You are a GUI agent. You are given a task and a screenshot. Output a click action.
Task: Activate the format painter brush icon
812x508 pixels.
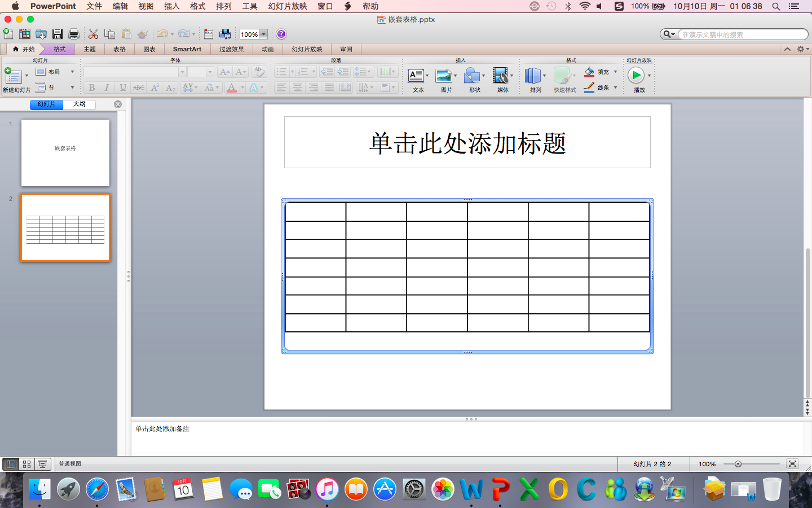(x=143, y=34)
